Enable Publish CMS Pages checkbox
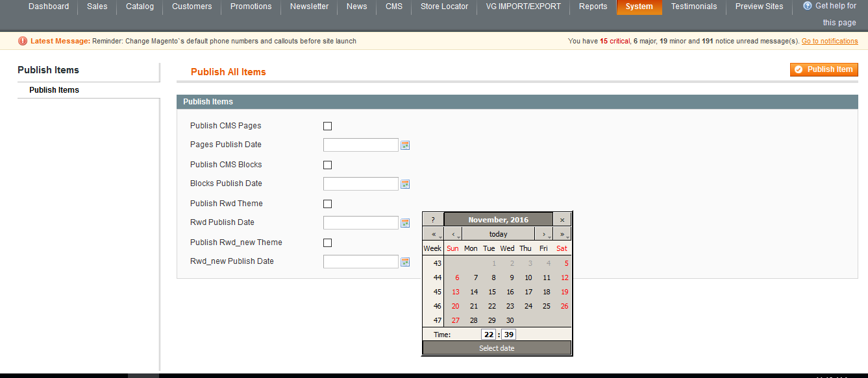Viewport: 868px width, 378px height. (327, 126)
